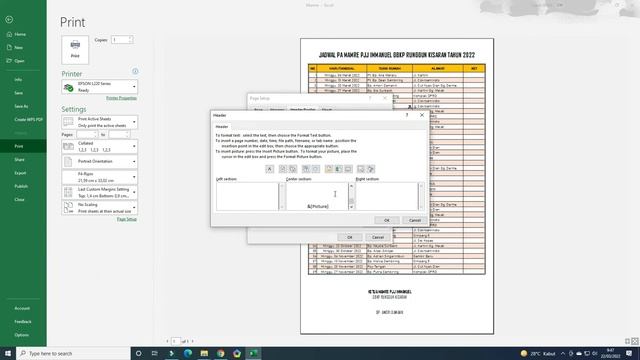This screenshot has height=360, width=640.
Task: Open Portrait Orientation dropdown
Action: point(100,162)
